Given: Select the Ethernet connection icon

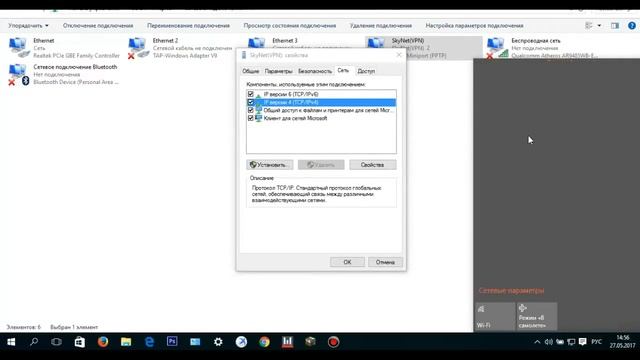Looking at the screenshot, I should click(18, 47).
